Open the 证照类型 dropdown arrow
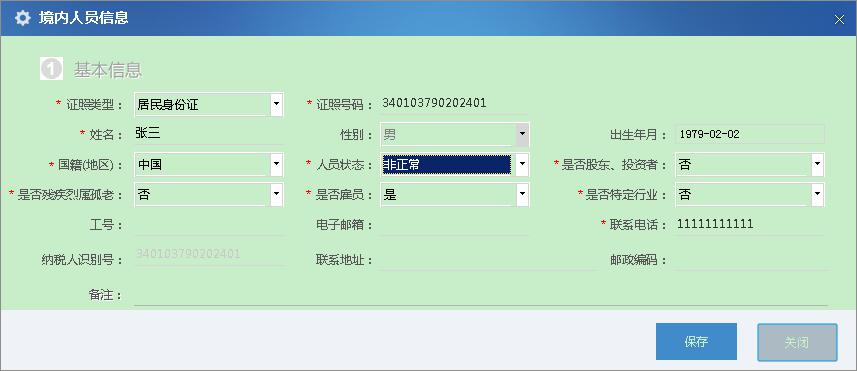Viewport: 857px width, 371px height. [277, 104]
